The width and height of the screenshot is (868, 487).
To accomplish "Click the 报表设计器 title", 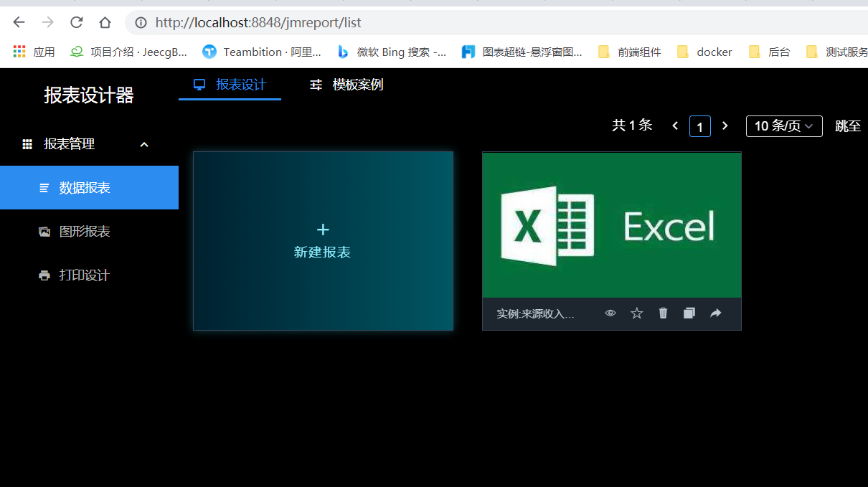I will pos(89,95).
